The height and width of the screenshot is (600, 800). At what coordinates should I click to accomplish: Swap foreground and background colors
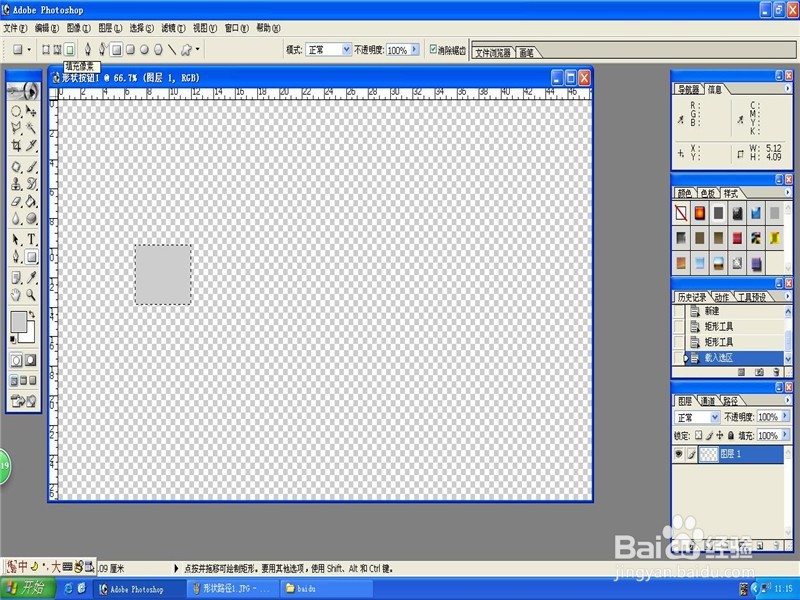pyautogui.click(x=32, y=314)
